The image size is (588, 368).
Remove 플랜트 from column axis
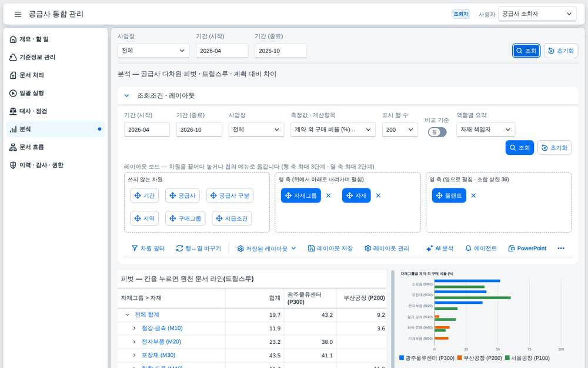[x=473, y=195]
